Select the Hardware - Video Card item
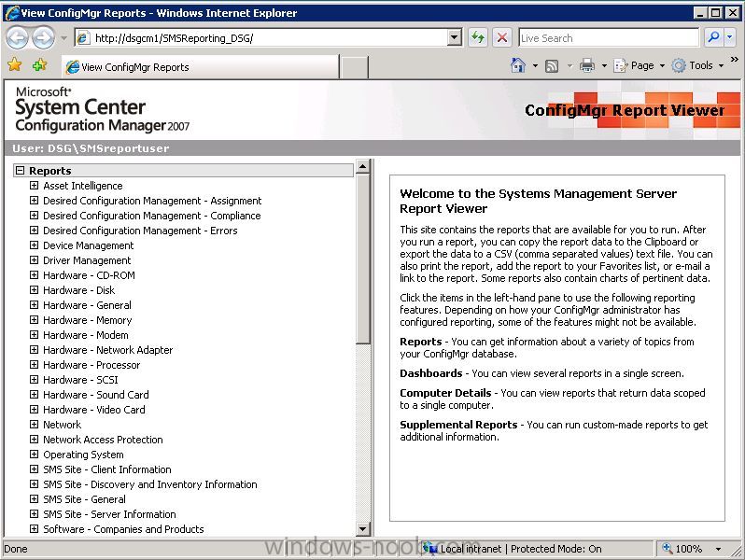Viewport: 745px width, 560px height. pos(94,410)
